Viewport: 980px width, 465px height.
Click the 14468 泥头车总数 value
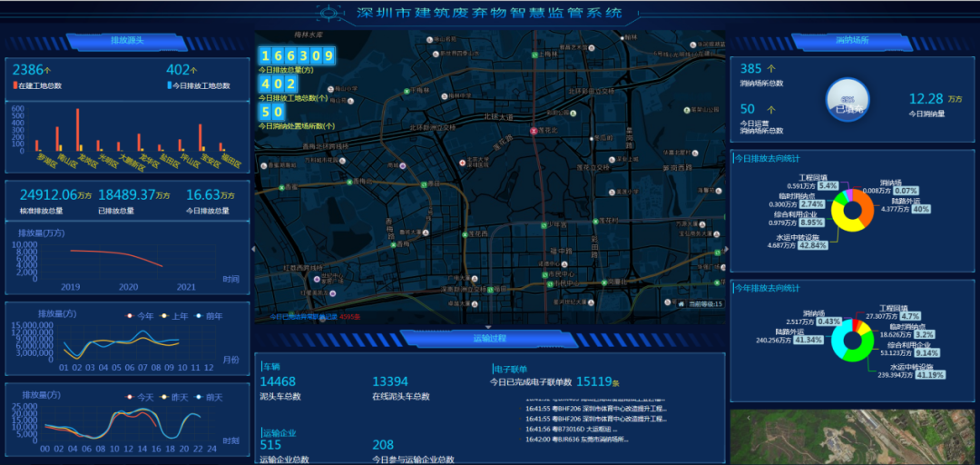click(x=278, y=381)
